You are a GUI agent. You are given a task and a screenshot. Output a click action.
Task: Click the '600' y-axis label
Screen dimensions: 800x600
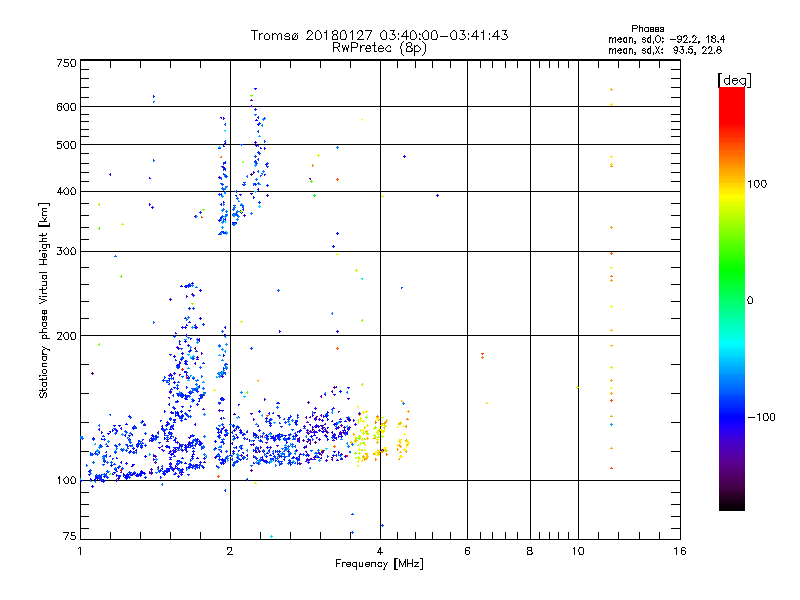[66, 107]
